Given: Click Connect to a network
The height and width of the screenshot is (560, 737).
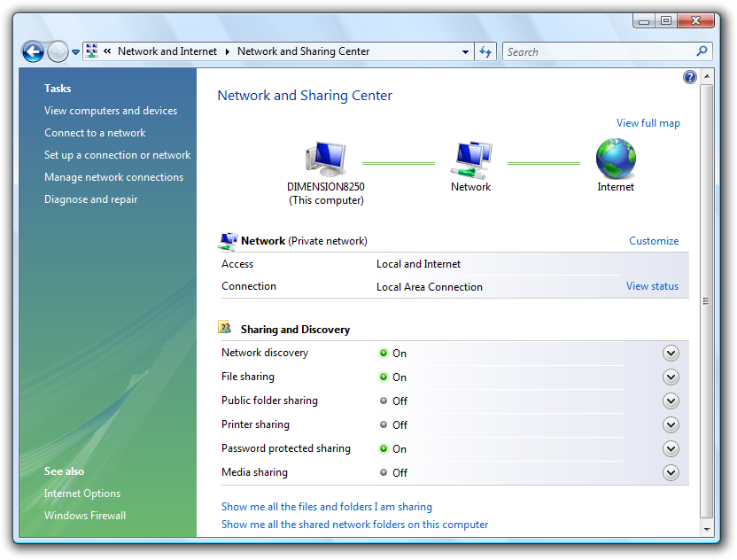Looking at the screenshot, I should click(95, 133).
